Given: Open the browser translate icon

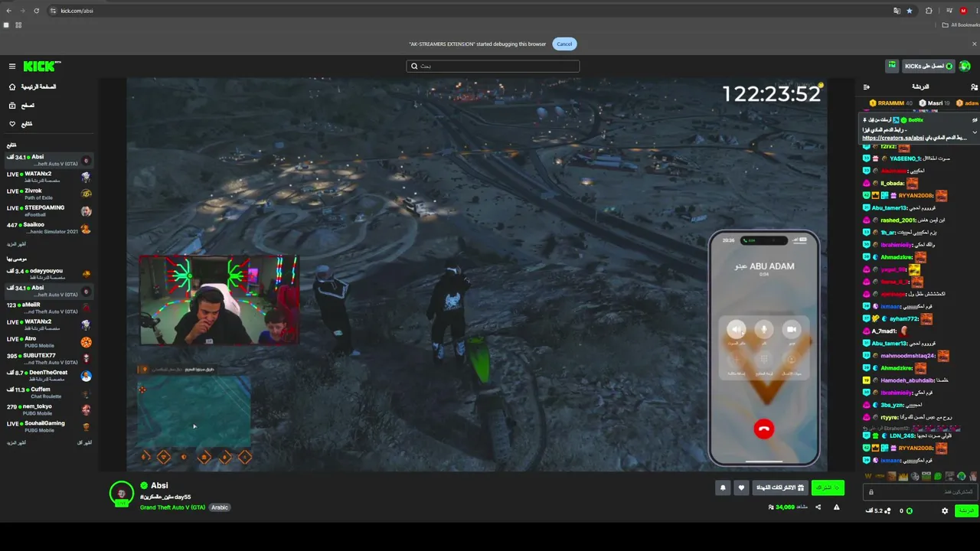Looking at the screenshot, I should coord(897,11).
